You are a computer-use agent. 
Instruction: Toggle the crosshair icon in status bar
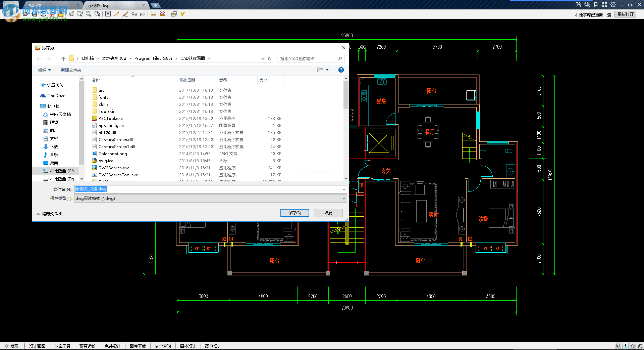pos(626,346)
